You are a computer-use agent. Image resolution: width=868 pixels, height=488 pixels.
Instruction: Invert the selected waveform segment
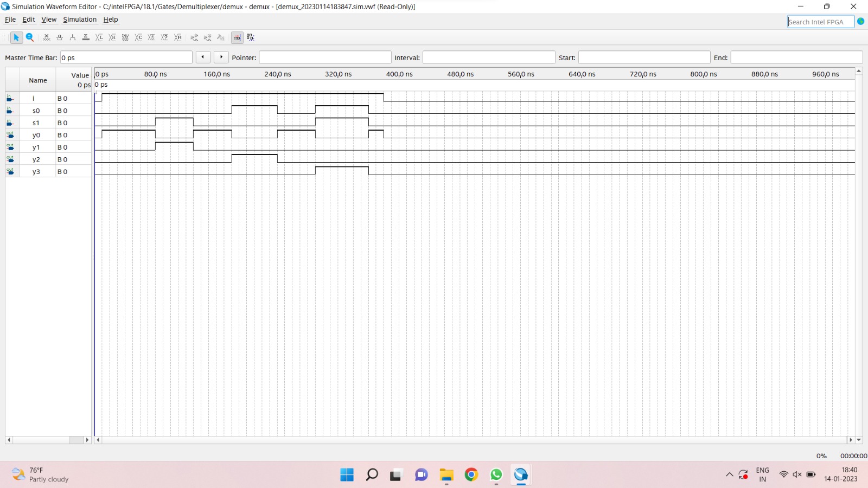pos(125,37)
